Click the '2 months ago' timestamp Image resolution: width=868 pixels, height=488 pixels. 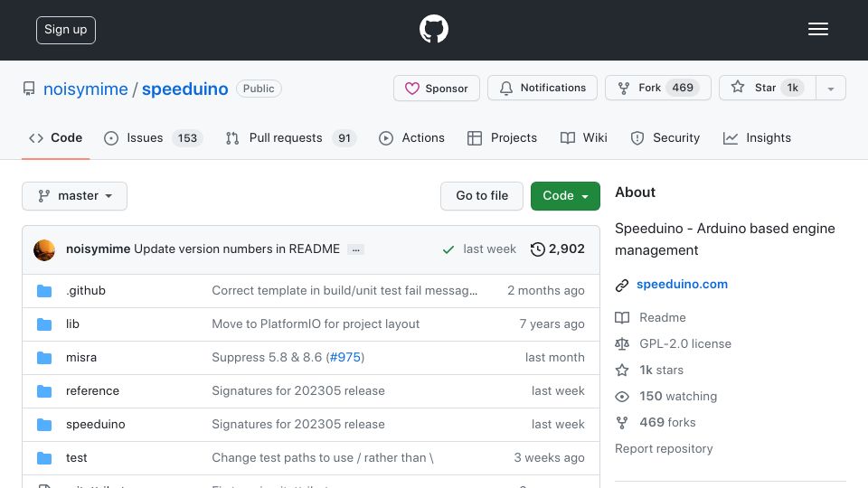(x=546, y=290)
